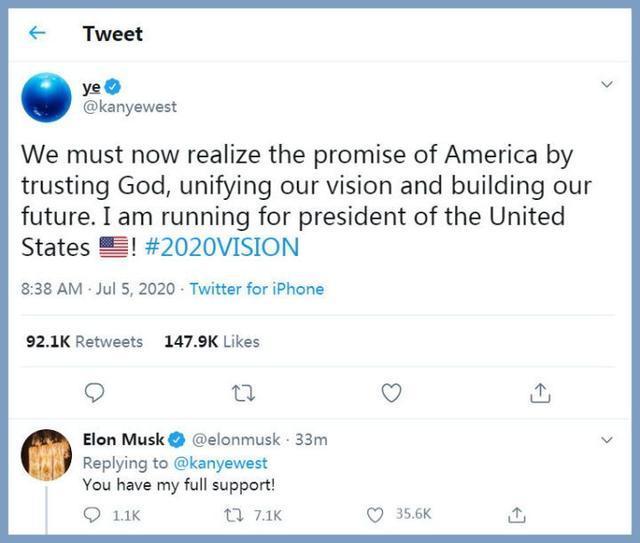View the 92.1K Retweets list
Image resolution: width=640 pixels, height=543 pixels.
[x=84, y=341]
